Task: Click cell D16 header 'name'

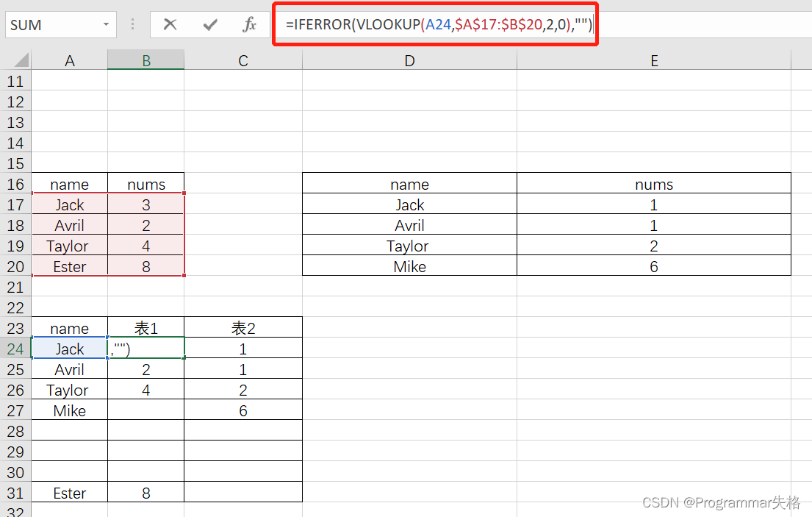Action: click(x=409, y=184)
